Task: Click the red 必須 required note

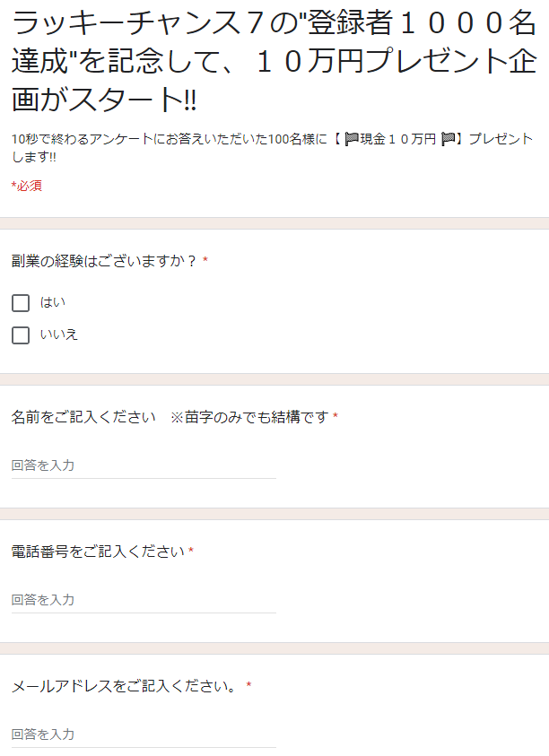Action: [27, 186]
